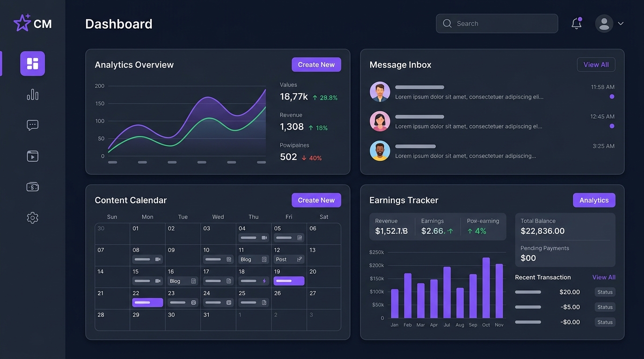
Task: Click the Fri column header
Action: [x=289, y=217]
